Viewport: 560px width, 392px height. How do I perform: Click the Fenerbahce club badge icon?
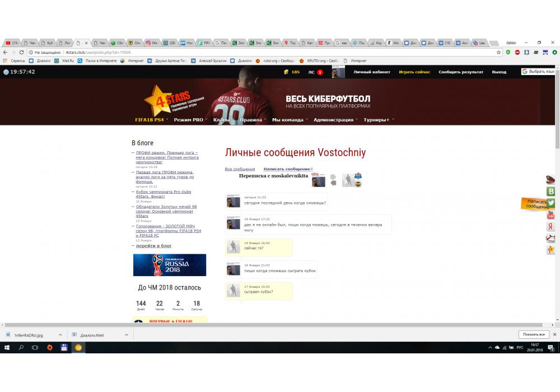(358, 184)
